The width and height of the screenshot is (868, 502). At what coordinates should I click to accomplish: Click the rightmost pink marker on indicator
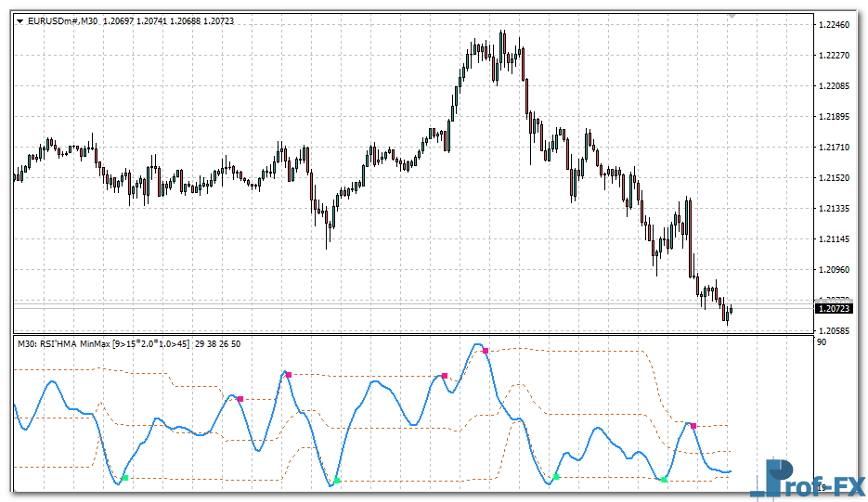[693, 426]
